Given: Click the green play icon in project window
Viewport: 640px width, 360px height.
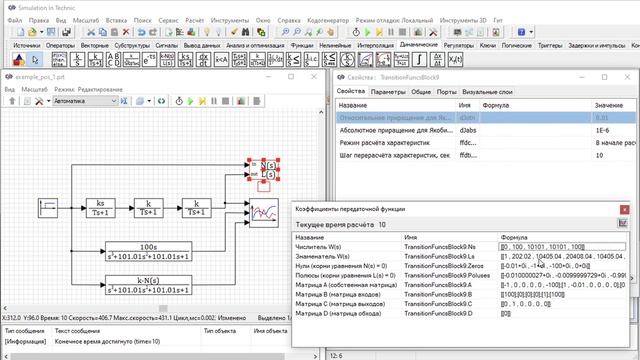Looking at the screenshot, I should 190,101.
